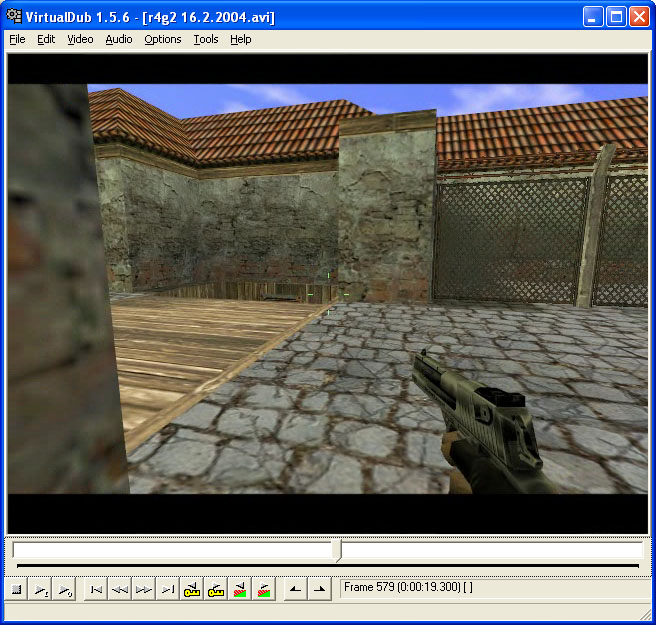Open the File menu
The width and height of the screenshot is (656, 625).
[x=17, y=39]
